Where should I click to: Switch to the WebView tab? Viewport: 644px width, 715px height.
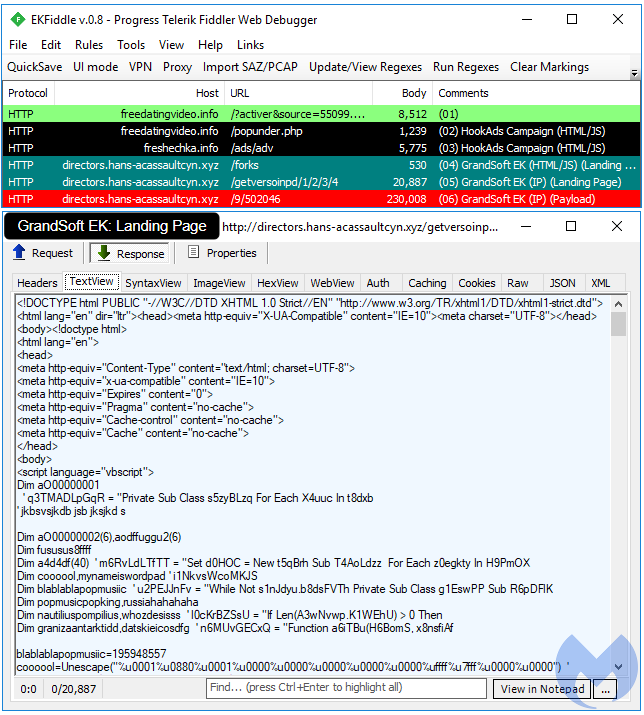point(332,283)
